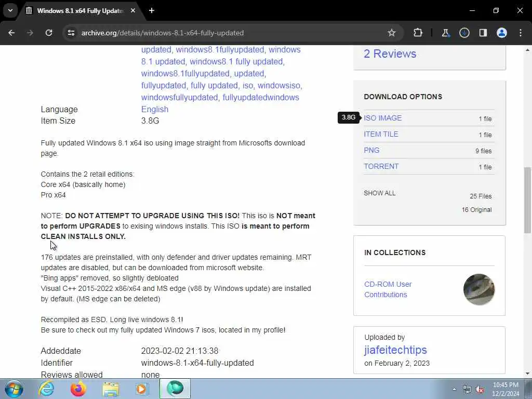Click the CD-ROM collection thumbnail
The height and width of the screenshot is (399, 532).
click(478, 289)
